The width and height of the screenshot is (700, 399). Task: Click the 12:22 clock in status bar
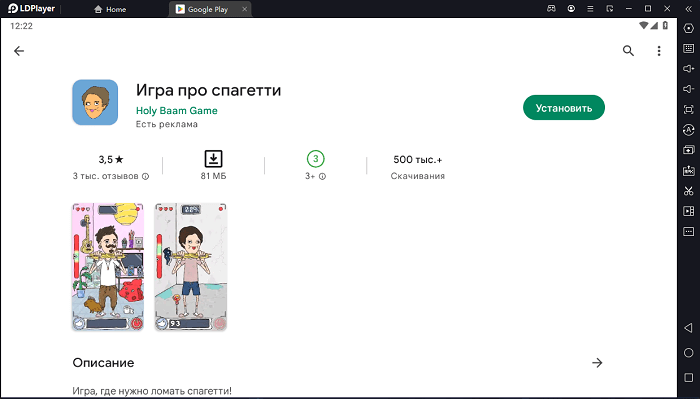pos(21,26)
